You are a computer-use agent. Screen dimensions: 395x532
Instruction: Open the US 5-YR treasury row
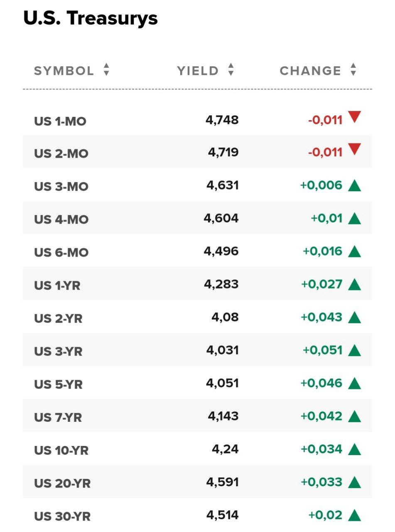coord(58,384)
